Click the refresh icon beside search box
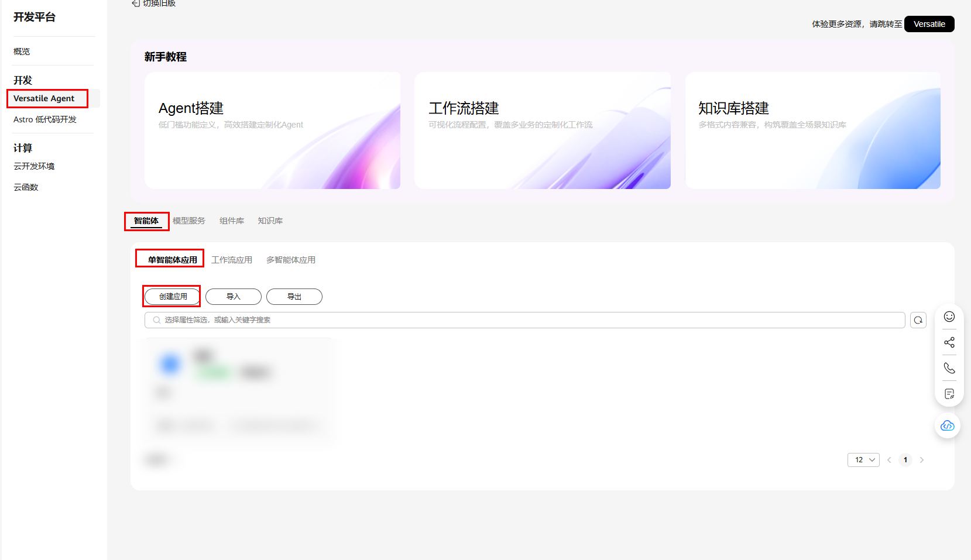Viewport: 971px width, 560px height. [x=918, y=320]
